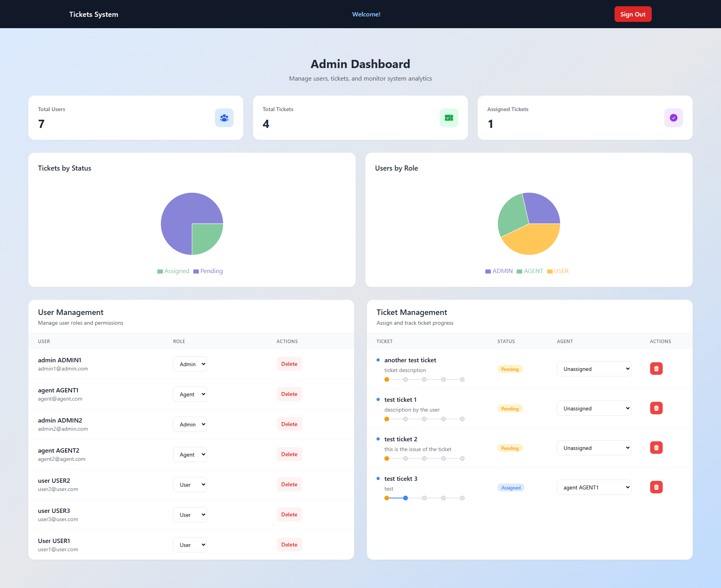Click the Total Tickets green ticket icon
This screenshot has width=721, height=588.
tap(449, 118)
